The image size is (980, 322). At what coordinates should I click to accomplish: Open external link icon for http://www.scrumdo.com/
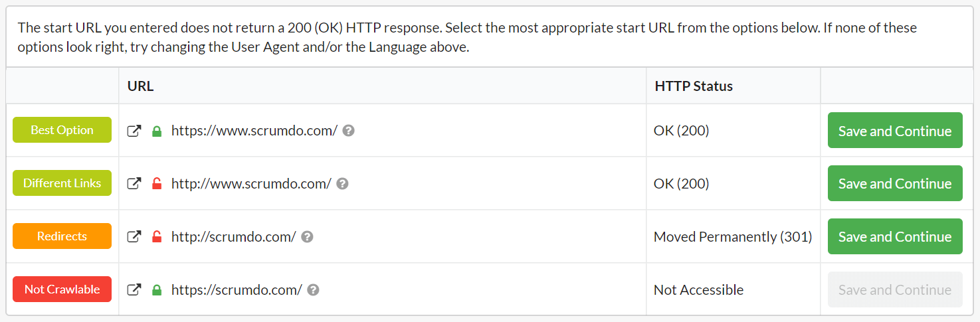134,184
